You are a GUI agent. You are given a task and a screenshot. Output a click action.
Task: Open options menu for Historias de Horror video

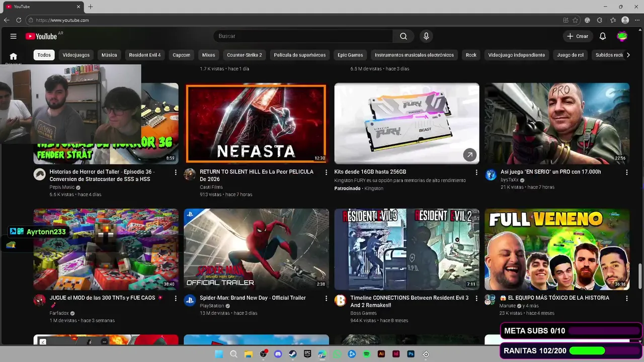coord(176,172)
